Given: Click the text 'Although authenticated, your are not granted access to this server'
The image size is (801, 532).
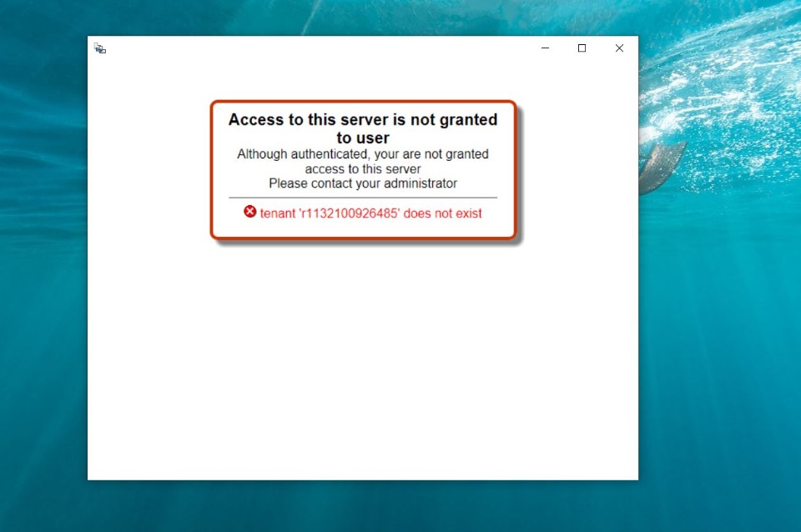Looking at the screenshot, I should (363, 161).
